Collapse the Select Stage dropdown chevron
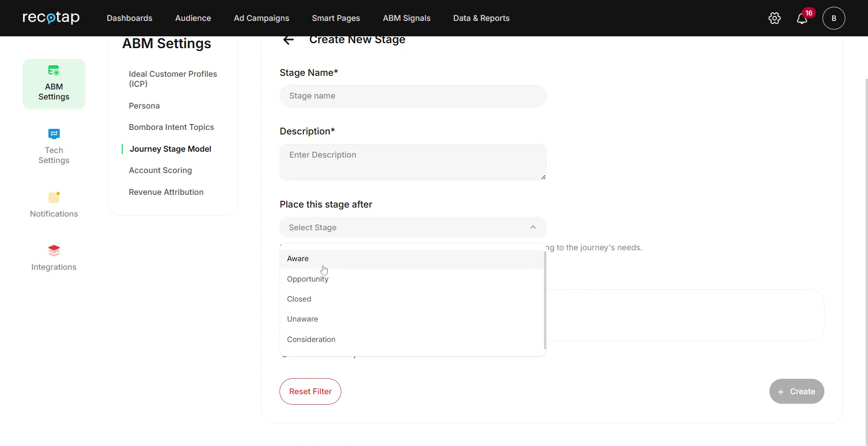868x446 pixels. (x=532, y=227)
